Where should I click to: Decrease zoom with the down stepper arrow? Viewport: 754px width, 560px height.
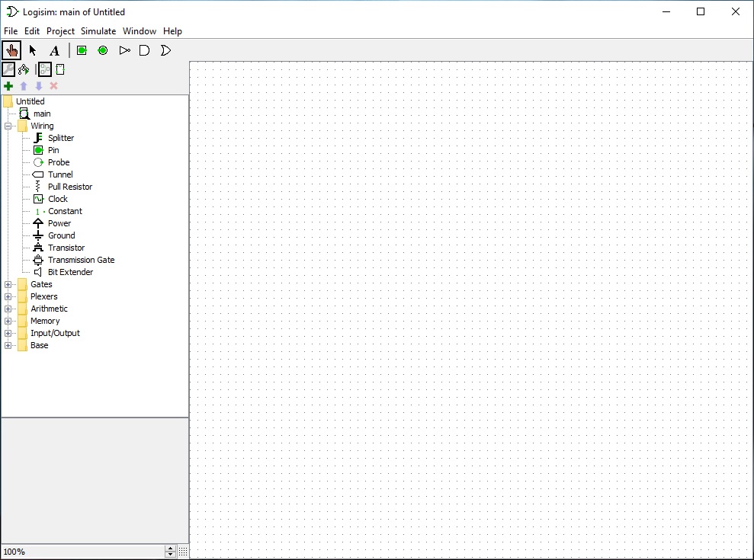170,554
